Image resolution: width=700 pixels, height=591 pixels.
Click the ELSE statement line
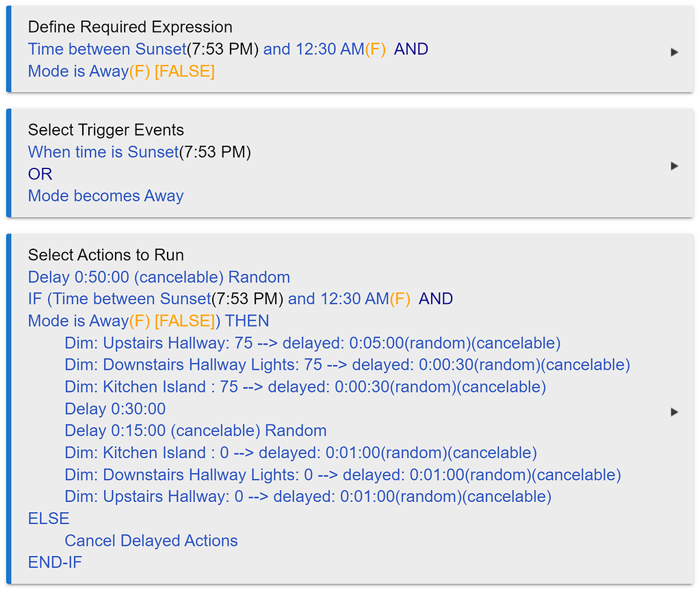click(x=49, y=518)
